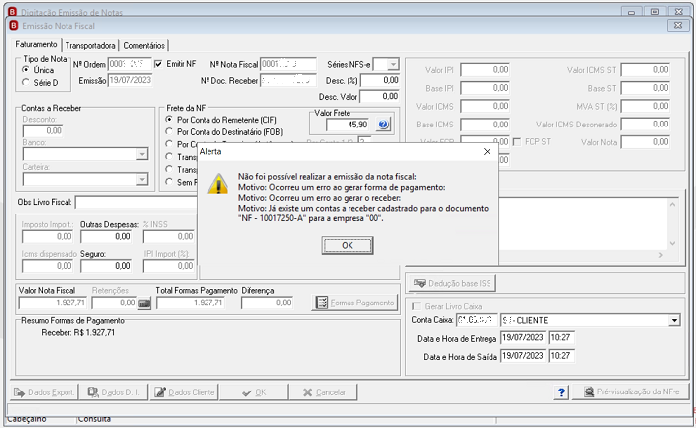Screen dimensions: 696x428
Task: Click the Conta Caixa code field
Action: (477, 320)
